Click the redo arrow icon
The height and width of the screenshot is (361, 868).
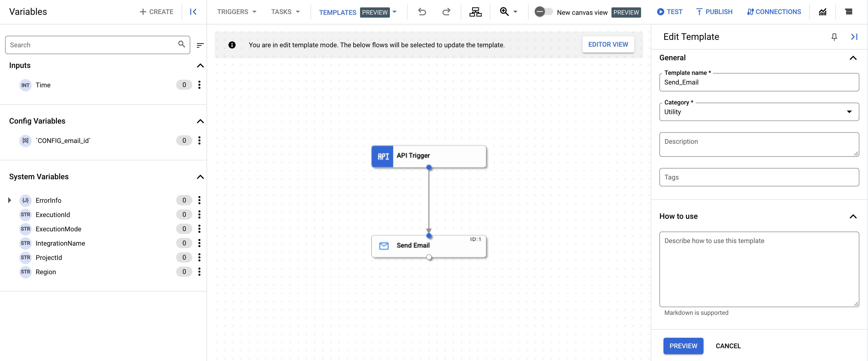pos(446,12)
